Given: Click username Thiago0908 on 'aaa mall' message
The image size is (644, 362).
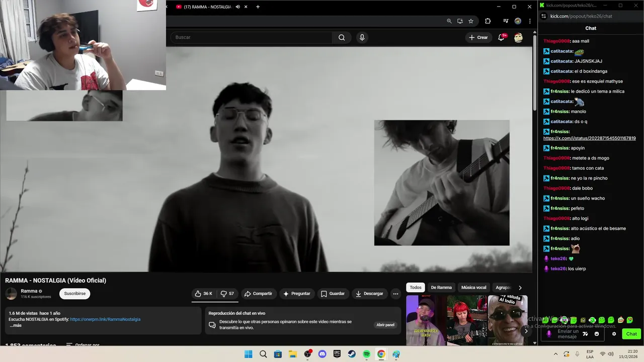Looking at the screenshot, I should 556,41.
